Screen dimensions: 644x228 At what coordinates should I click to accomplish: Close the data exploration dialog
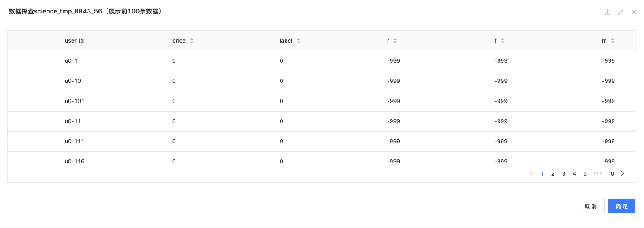[634, 12]
